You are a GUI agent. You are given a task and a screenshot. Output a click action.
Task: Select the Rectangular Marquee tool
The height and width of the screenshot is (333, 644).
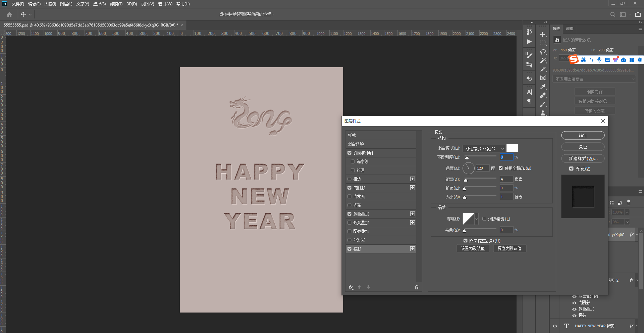click(x=543, y=43)
